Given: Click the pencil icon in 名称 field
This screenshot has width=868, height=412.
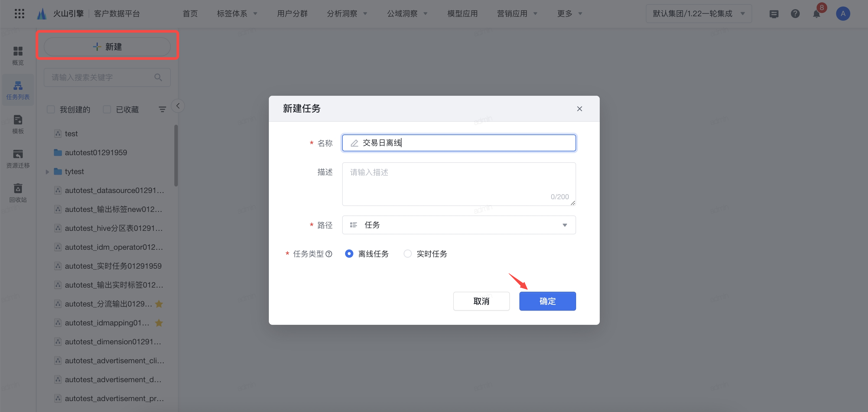Looking at the screenshot, I should [354, 143].
